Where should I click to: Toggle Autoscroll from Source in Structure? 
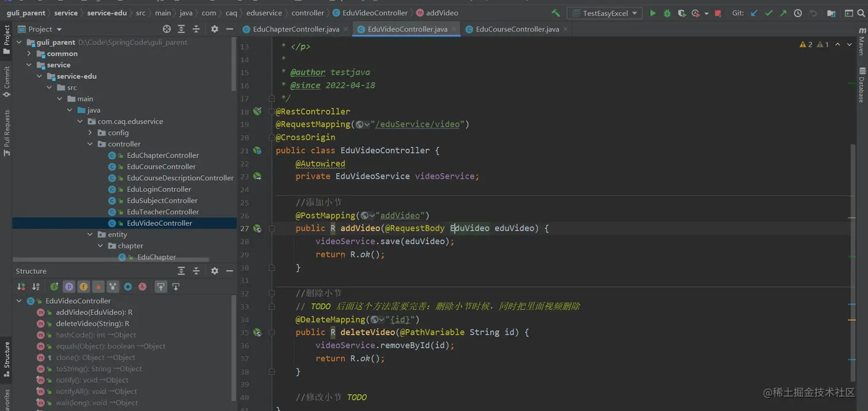point(176,286)
